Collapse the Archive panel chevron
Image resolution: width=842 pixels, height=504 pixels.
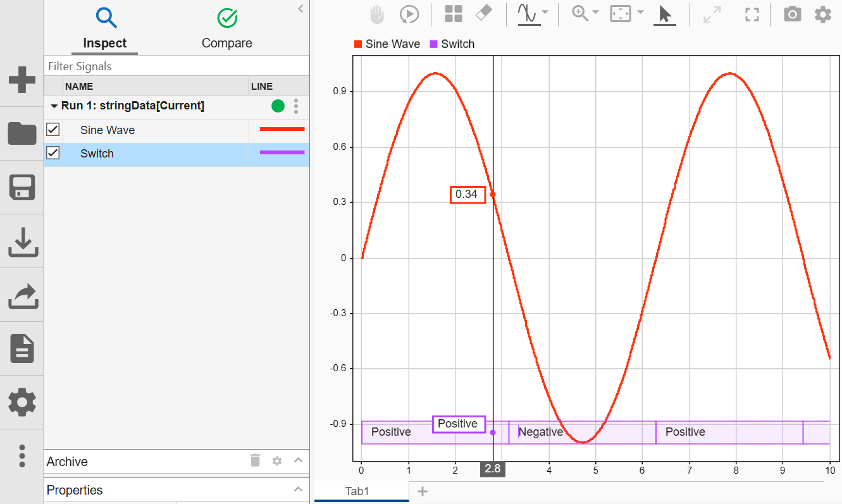[x=299, y=460]
